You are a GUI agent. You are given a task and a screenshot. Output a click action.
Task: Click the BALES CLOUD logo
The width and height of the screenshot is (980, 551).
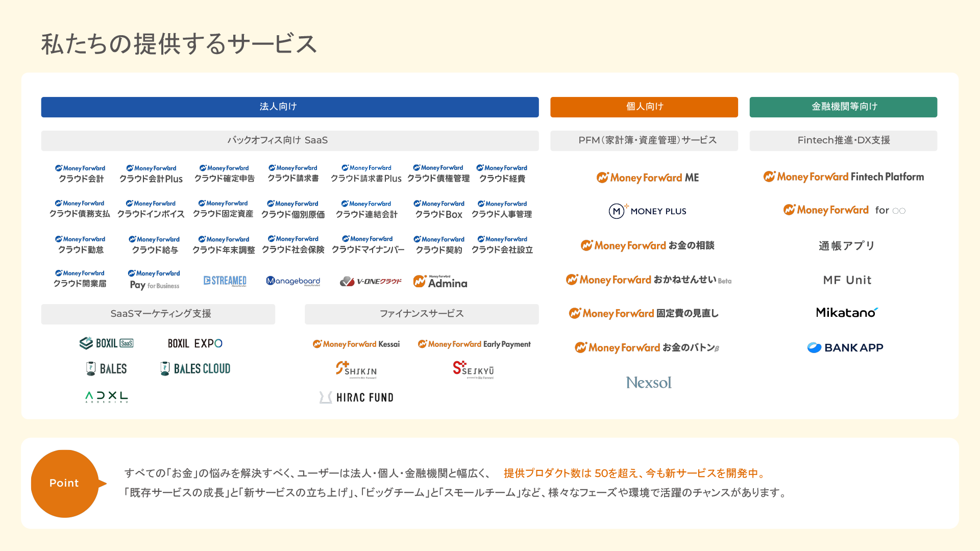click(x=195, y=368)
